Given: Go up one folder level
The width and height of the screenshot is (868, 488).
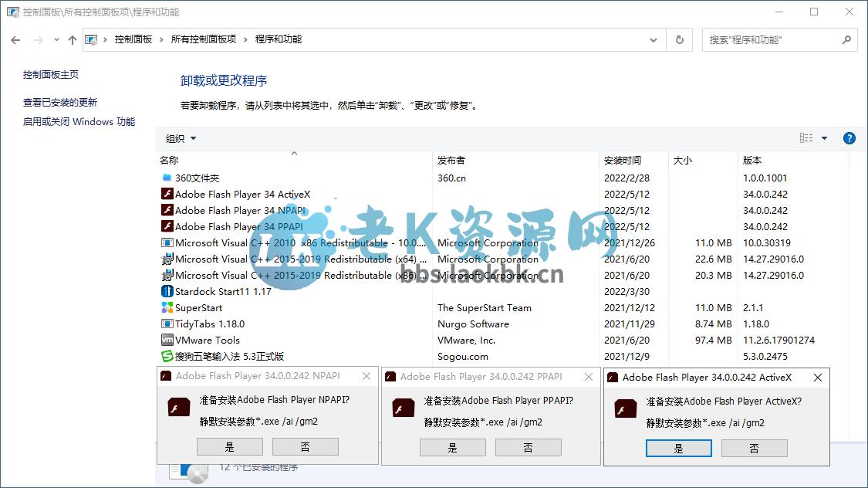Looking at the screenshot, I should [73, 40].
